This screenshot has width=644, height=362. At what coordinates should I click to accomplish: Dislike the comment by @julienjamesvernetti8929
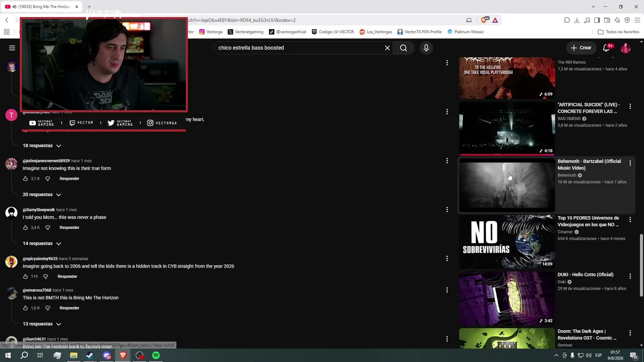coord(48,178)
